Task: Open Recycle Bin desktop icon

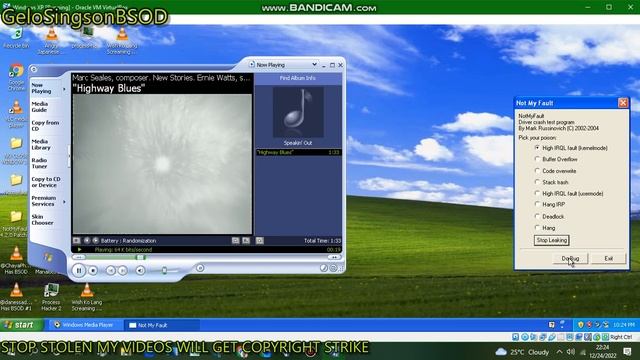Action: click(x=16, y=38)
